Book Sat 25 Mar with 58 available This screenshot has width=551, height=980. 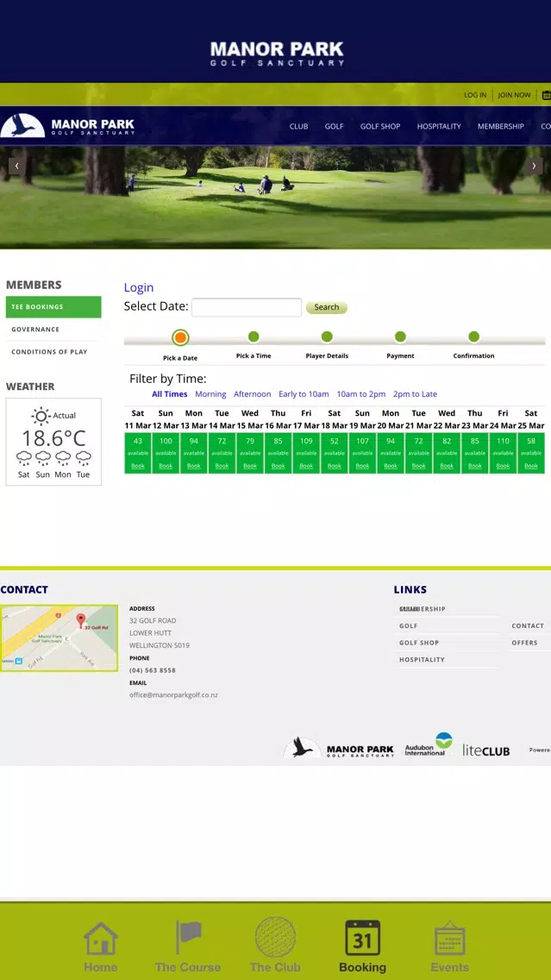click(x=531, y=466)
